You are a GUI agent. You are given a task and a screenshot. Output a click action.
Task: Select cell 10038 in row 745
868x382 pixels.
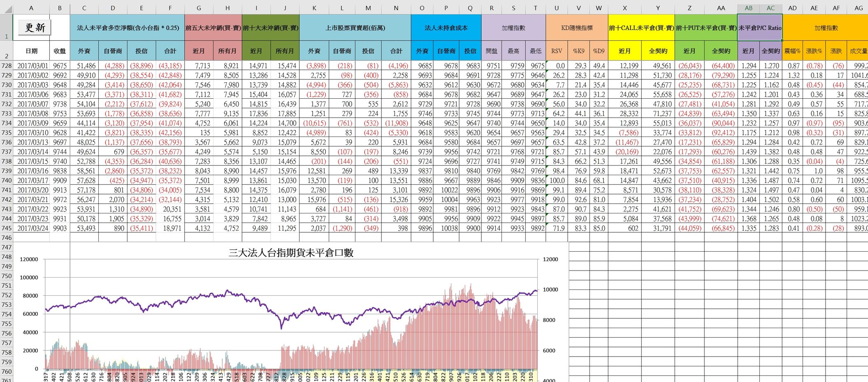tap(446, 228)
